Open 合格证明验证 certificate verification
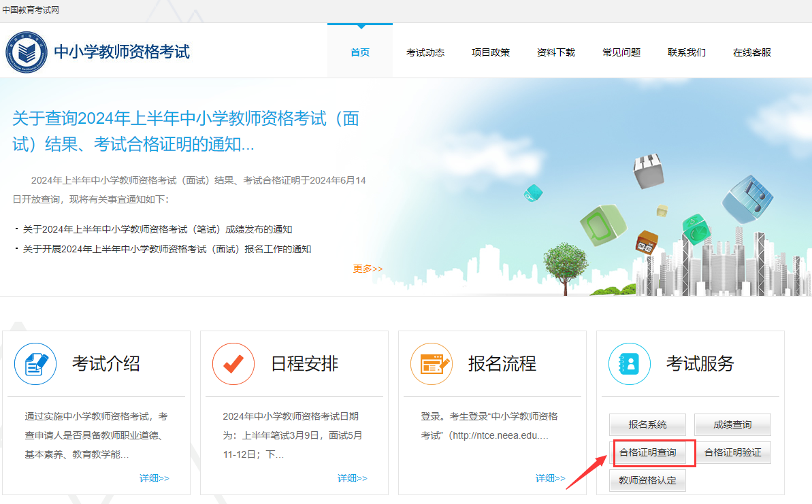 (x=734, y=452)
